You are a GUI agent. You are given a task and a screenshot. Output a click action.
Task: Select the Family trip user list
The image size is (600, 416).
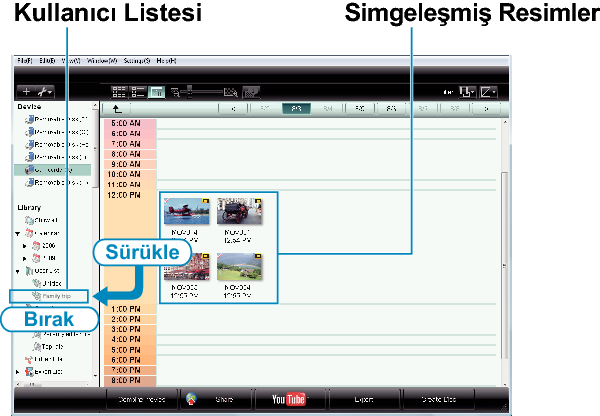49,296
